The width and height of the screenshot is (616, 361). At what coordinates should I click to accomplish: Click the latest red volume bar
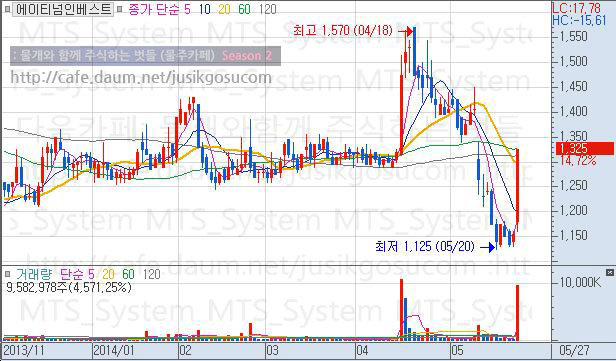[x=517, y=313]
